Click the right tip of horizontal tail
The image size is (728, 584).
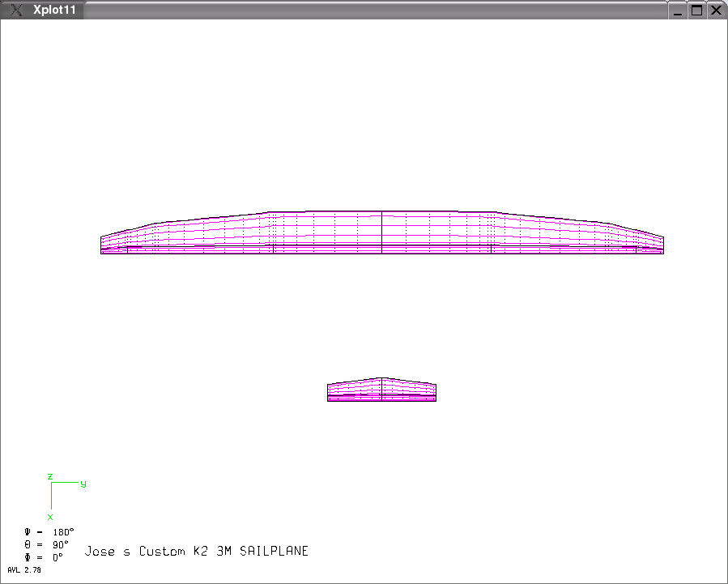(435, 392)
